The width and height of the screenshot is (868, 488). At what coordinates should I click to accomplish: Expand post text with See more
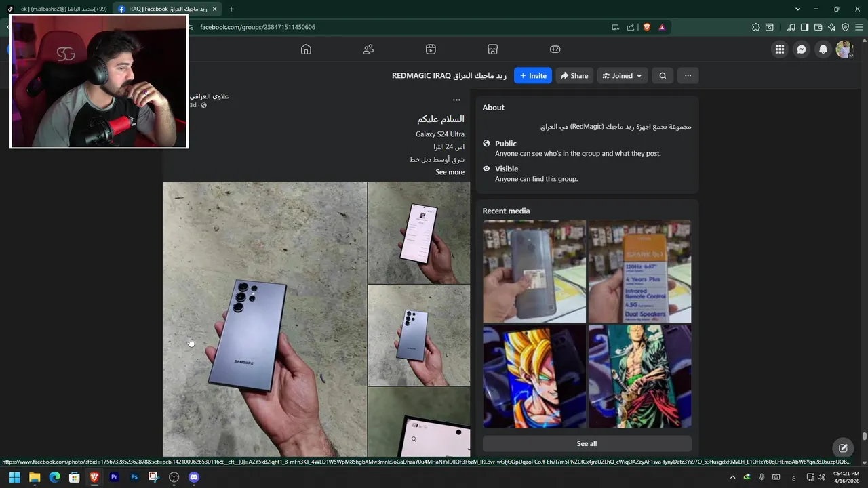click(x=450, y=172)
